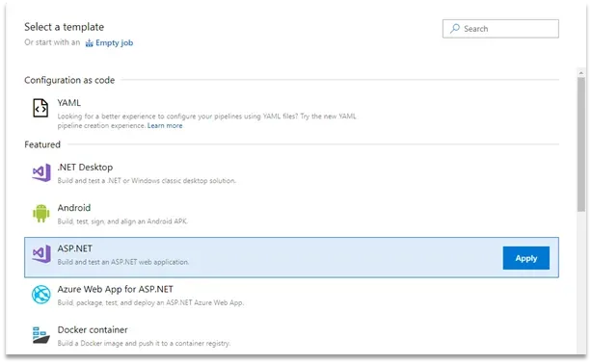Click the scrollbar up arrow

tap(581, 73)
